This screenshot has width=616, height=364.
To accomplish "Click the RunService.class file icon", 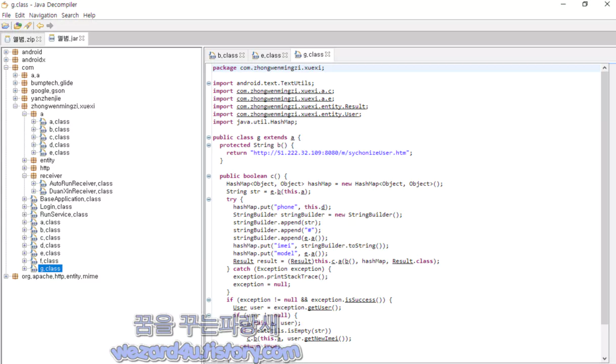I will [x=34, y=214].
